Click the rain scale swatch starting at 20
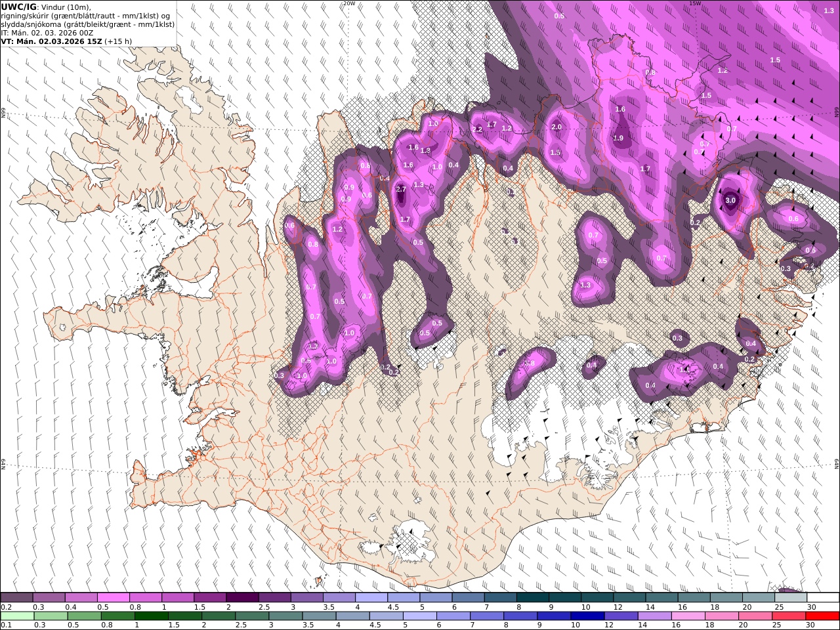 click(x=754, y=616)
